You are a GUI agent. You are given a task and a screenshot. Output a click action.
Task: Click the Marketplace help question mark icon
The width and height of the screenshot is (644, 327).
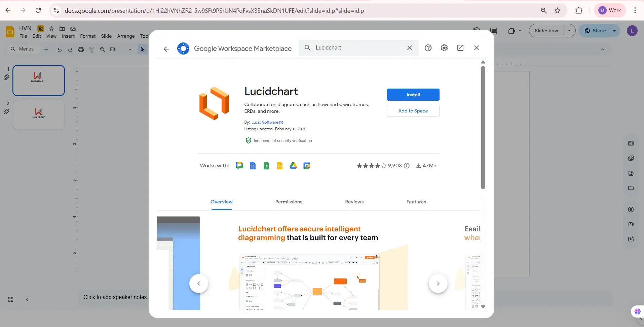point(428,48)
